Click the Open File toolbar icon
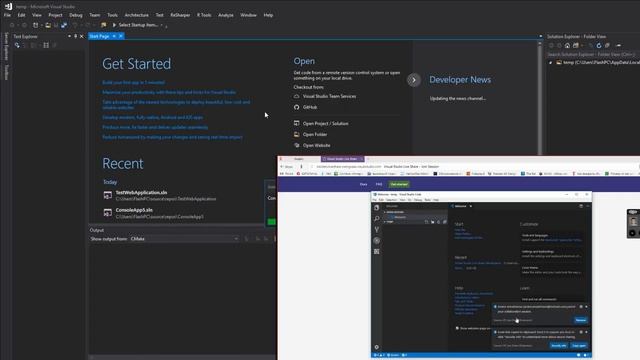640x360 pixels. point(48,25)
